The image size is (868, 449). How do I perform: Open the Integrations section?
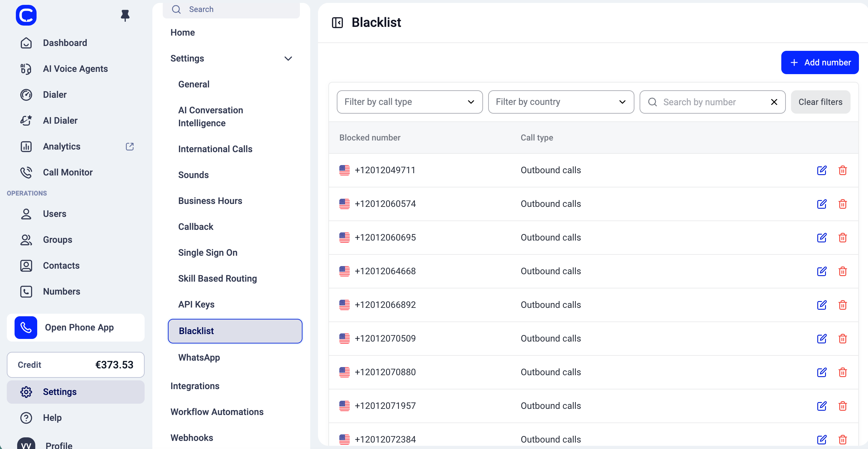[195, 386]
